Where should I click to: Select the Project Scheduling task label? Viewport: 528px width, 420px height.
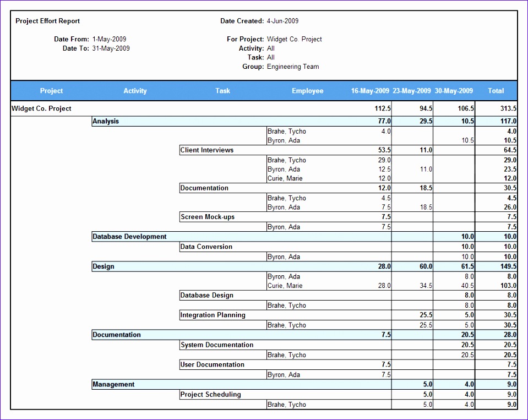tap(210, 395)
